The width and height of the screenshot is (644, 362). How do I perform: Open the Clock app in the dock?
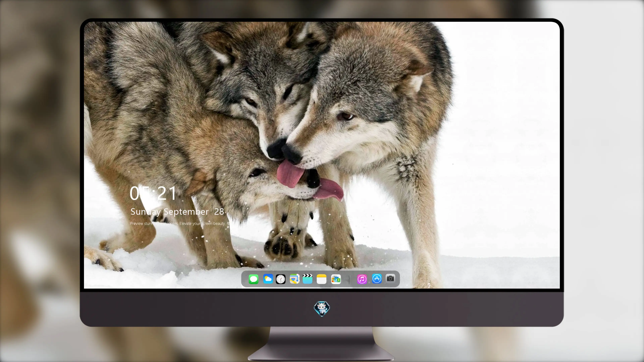[281, 279]
